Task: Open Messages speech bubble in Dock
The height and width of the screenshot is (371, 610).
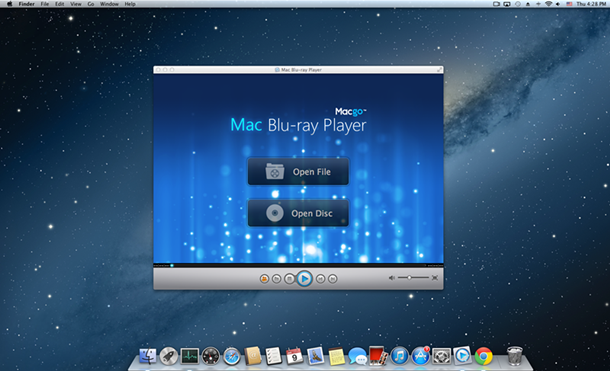Action: pyautogui.click(x=358, y=356)
